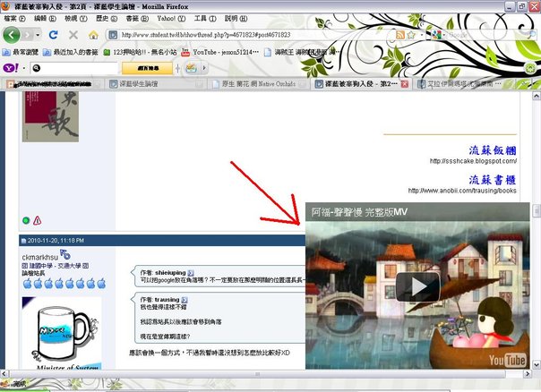Screen dimensions: 541x392
Task: Click the Google search box
Action: [486, 35]
